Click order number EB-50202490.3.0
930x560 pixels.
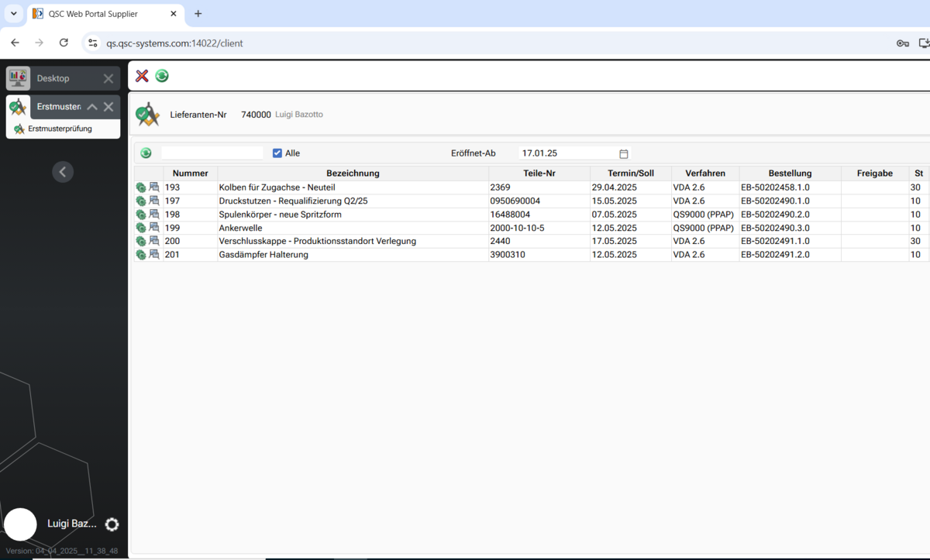click(776, 228)
